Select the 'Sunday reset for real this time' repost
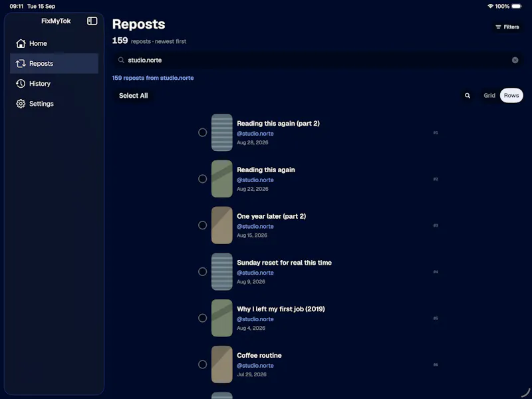532x399 pixels. pos(203,271)
